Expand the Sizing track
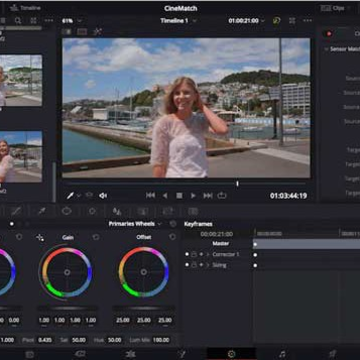 pyautogui.click(x=208, y=265)
